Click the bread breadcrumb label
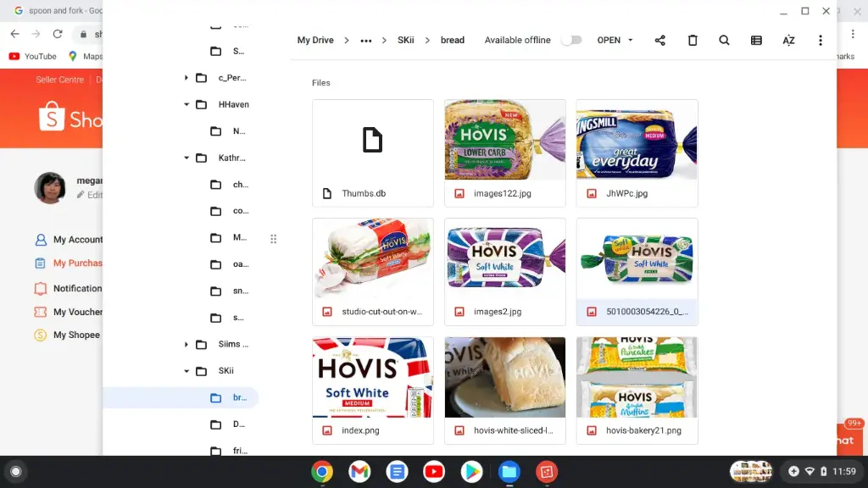868x488 pixels. 453,40
